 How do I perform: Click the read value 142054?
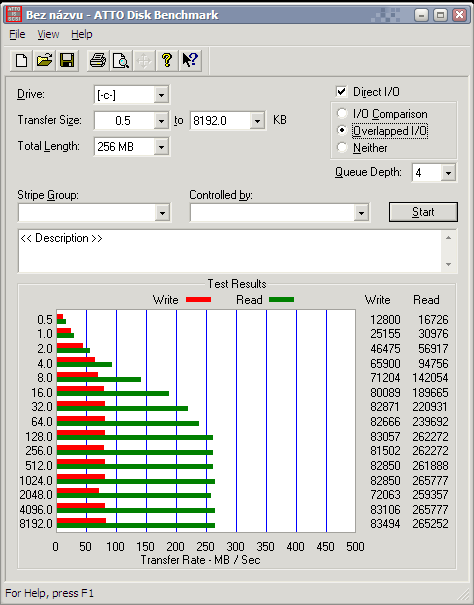click(430, 378)
